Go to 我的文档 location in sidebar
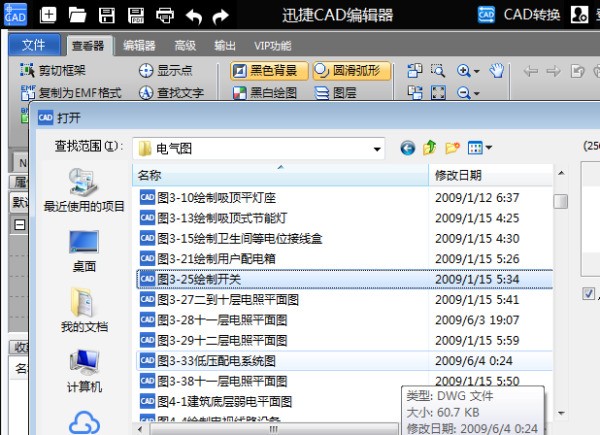600x435 pixels. pos(84,310)
